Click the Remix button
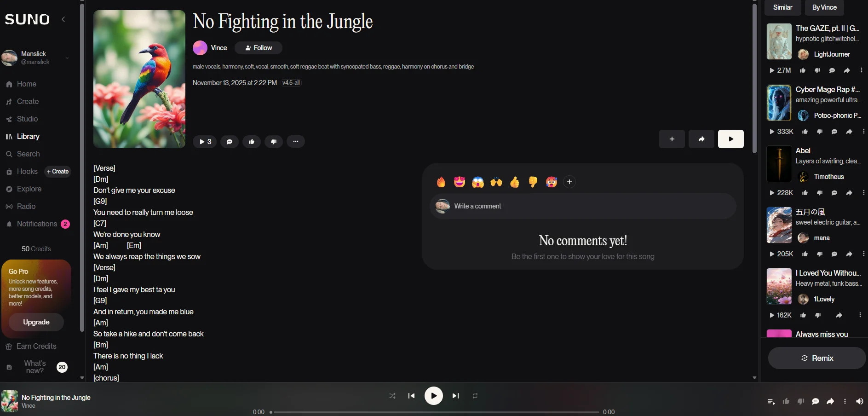 (x=817, y=358)
